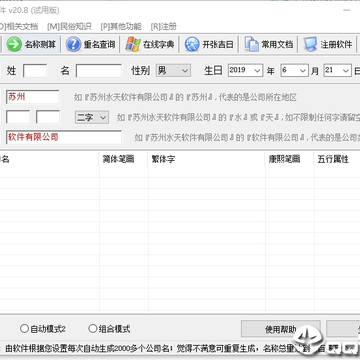Image resolution: width=360 pixels, height=360 pixels.
Task: Open 重名查询 question mark toolbar icon
Action: tap(73, 44)
